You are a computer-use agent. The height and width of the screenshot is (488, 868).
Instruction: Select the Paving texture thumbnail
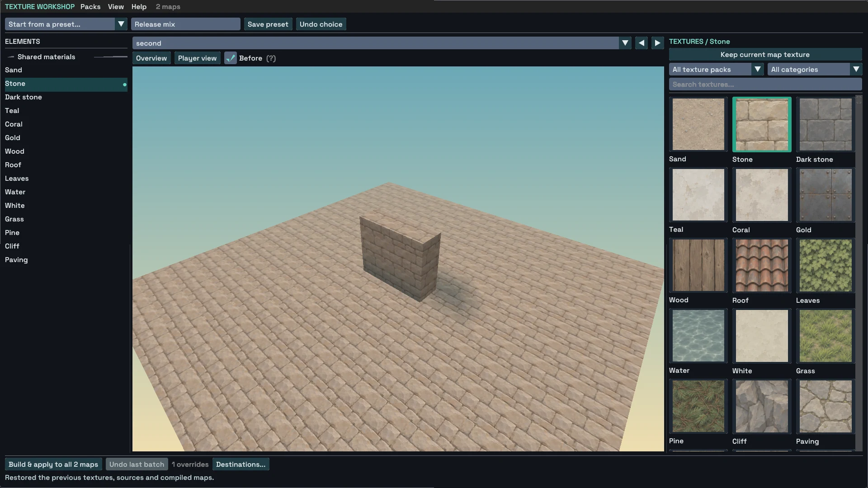(825, 406)
